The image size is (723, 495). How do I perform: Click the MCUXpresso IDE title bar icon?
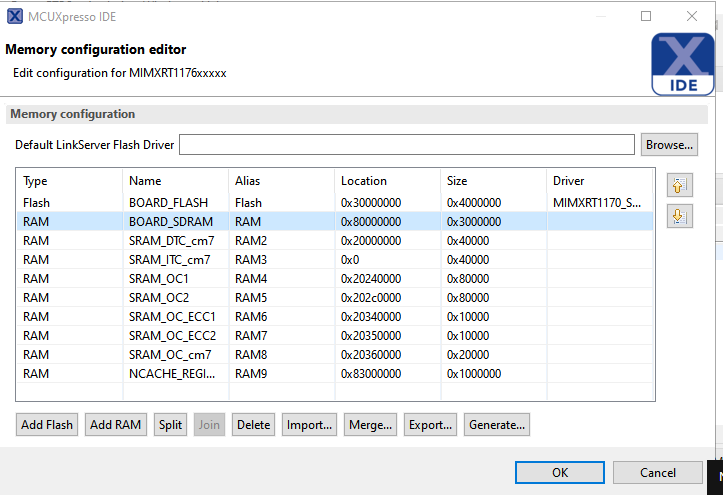(15, 16)
